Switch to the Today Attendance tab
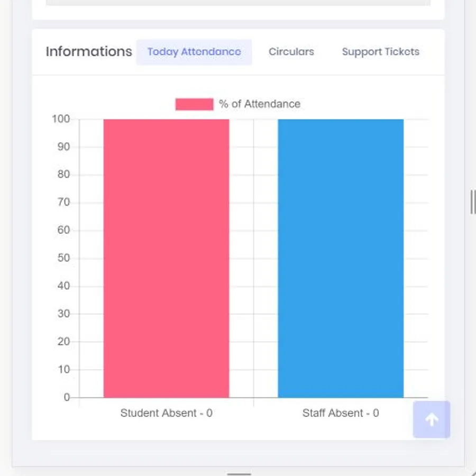The width and height of the screenshot is (476, 476). 194,52
